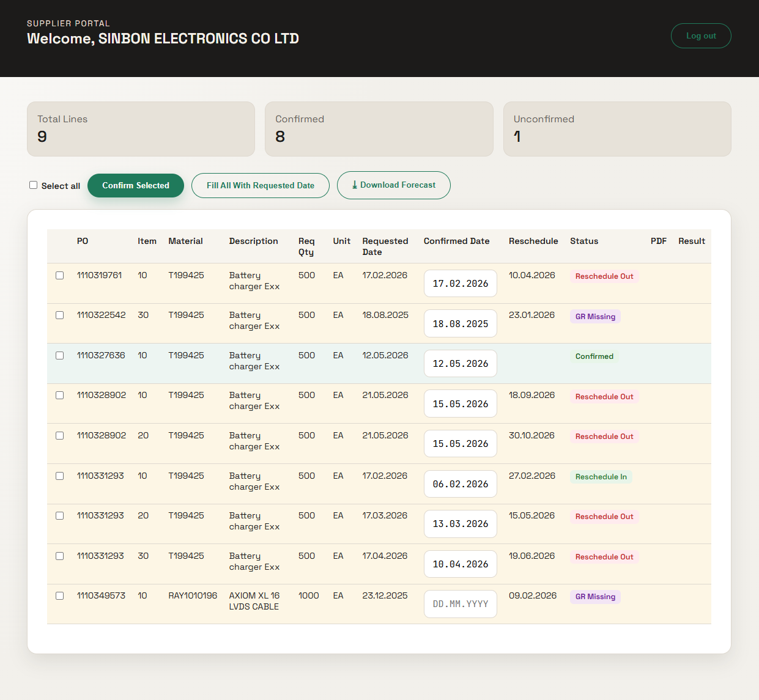Open the Unconfirmed summary card

click(x=616, y=129)
